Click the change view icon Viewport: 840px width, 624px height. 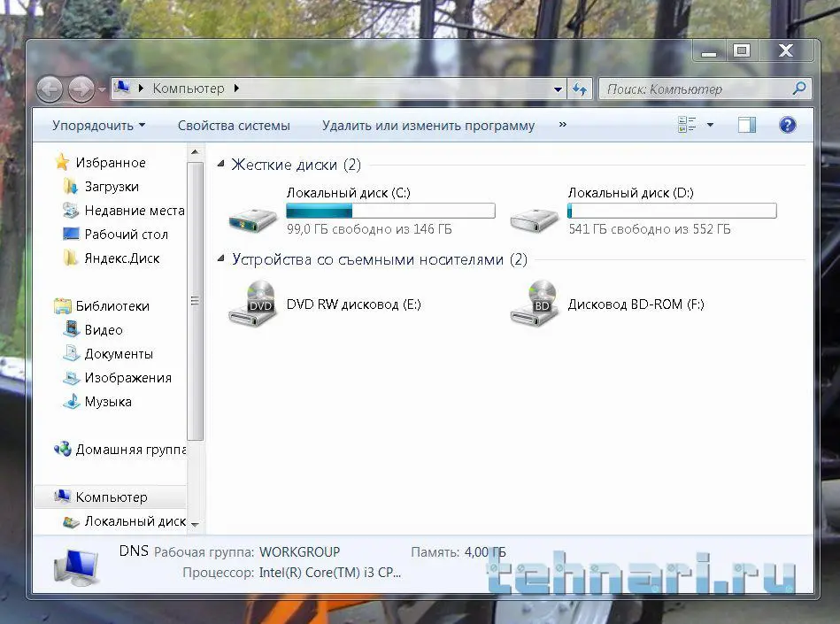coord(687,125)
